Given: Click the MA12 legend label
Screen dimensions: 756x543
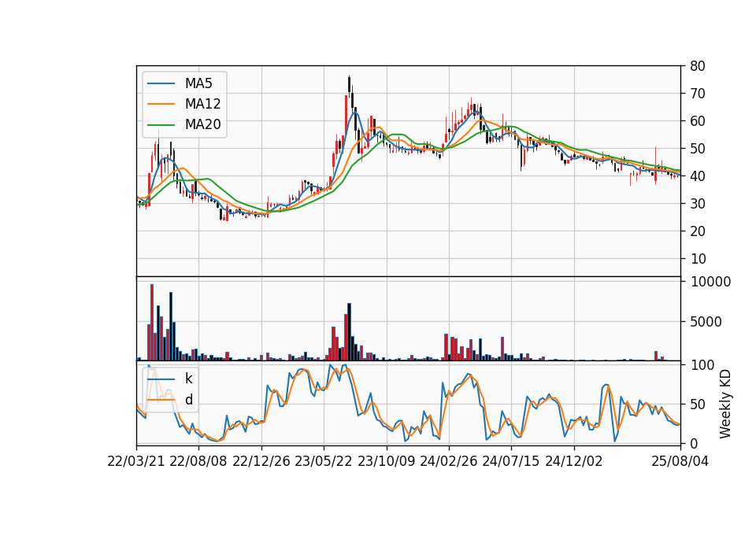Looking at the screenshot, I should (x=202, y=104).
